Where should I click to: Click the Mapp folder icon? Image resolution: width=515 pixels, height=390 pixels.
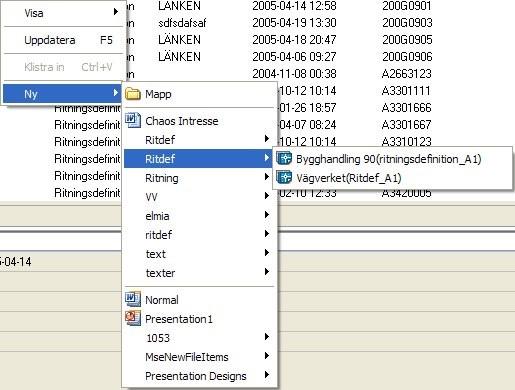[x=133, y=94]
